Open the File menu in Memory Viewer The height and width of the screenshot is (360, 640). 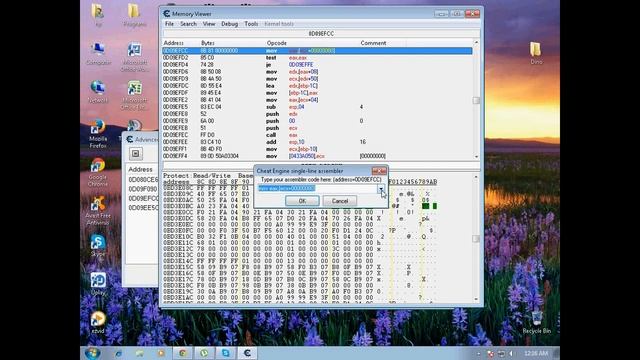tap(169, 24)
